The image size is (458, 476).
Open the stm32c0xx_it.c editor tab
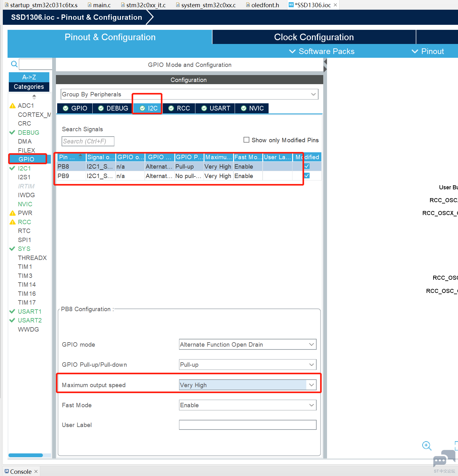[x=143, y=5]
